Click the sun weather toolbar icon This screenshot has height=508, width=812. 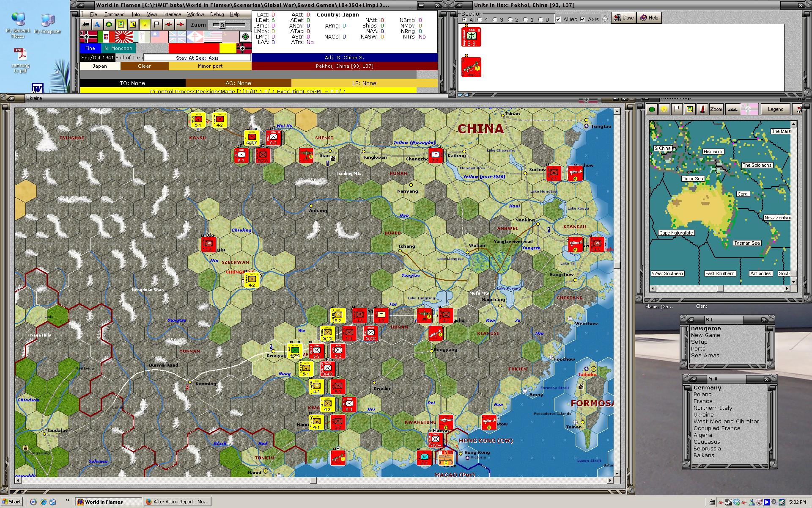pyautogui.click(x=145, y=25)
